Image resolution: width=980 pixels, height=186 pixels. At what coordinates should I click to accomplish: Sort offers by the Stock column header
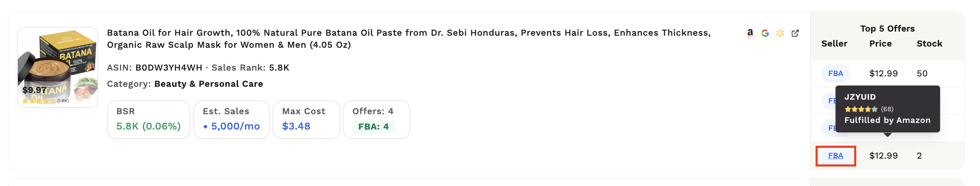(929, 44)
